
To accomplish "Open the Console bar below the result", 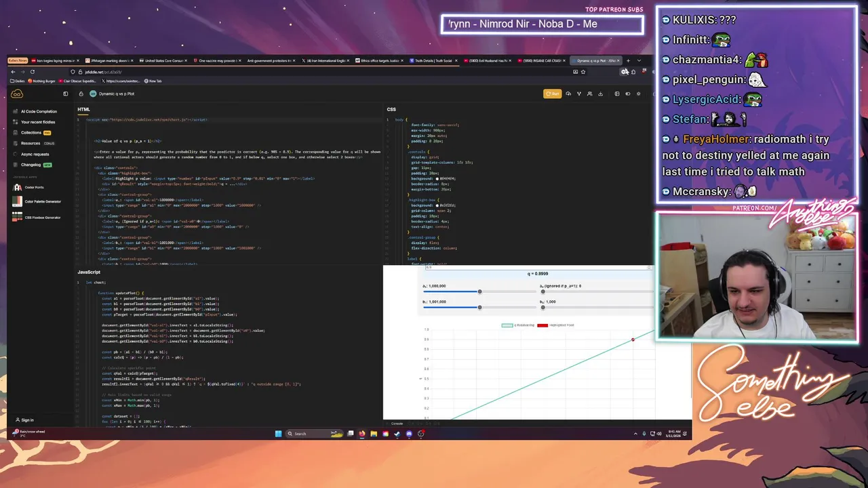I will (397, 424).
